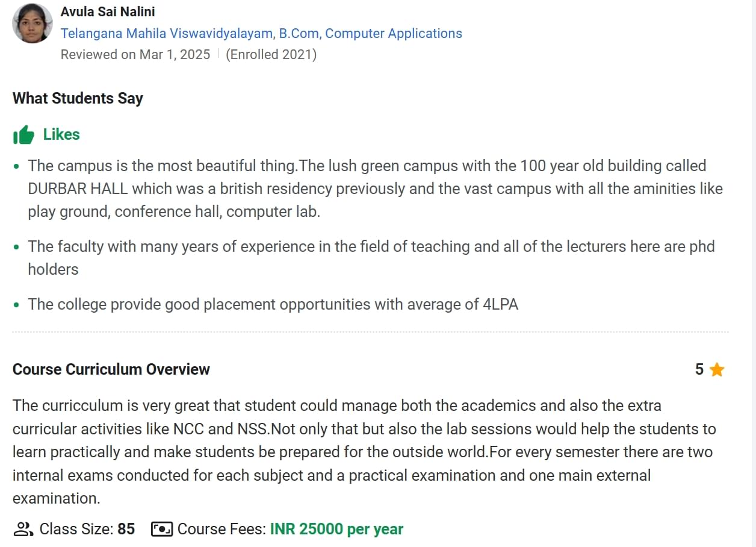Click the course fees money icon
Viewport: 756px width, 547px height.
[161, 529]
